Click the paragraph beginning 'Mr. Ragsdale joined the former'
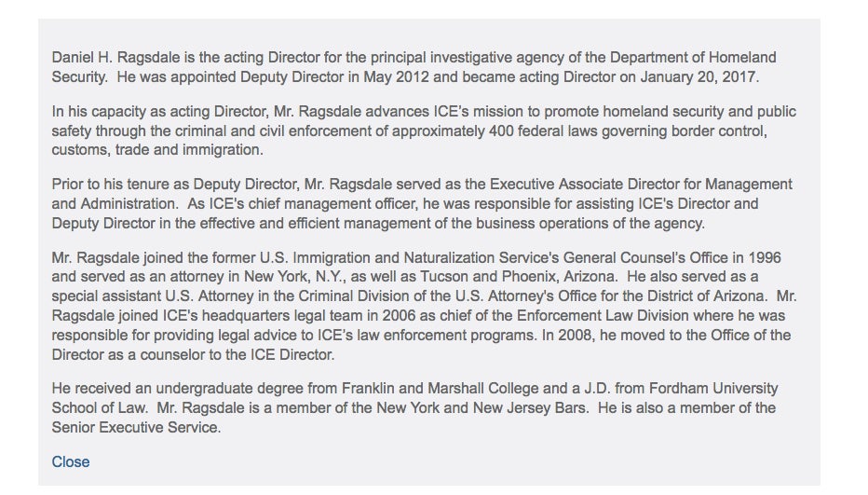 [424, 306]
